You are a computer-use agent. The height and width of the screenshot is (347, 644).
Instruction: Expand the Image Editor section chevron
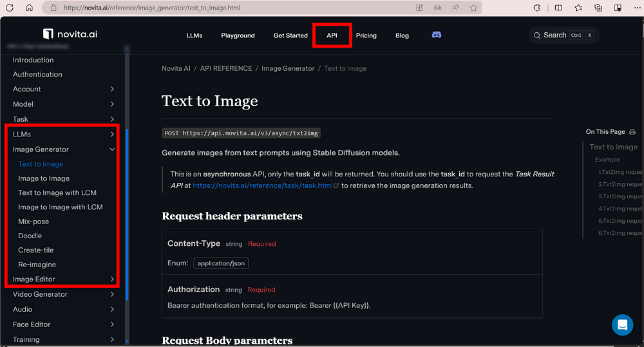[x=112, y=279]
